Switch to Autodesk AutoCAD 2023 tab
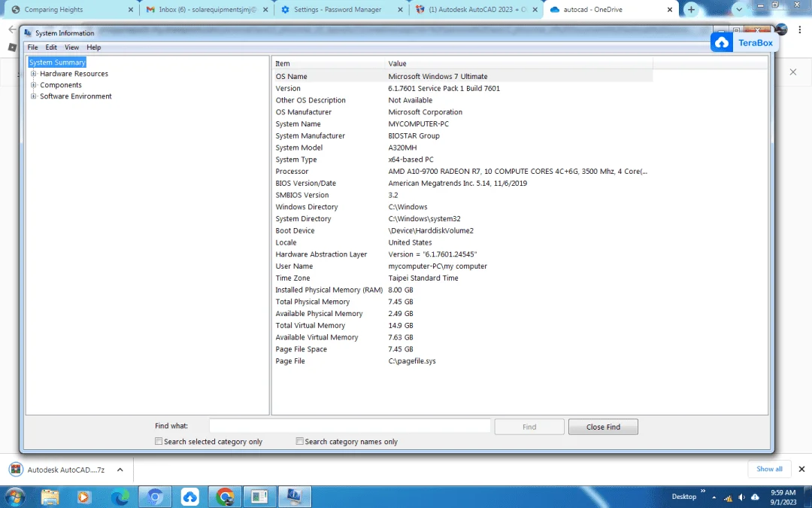This screenshot has height=508, width=812. pos(476,9)
